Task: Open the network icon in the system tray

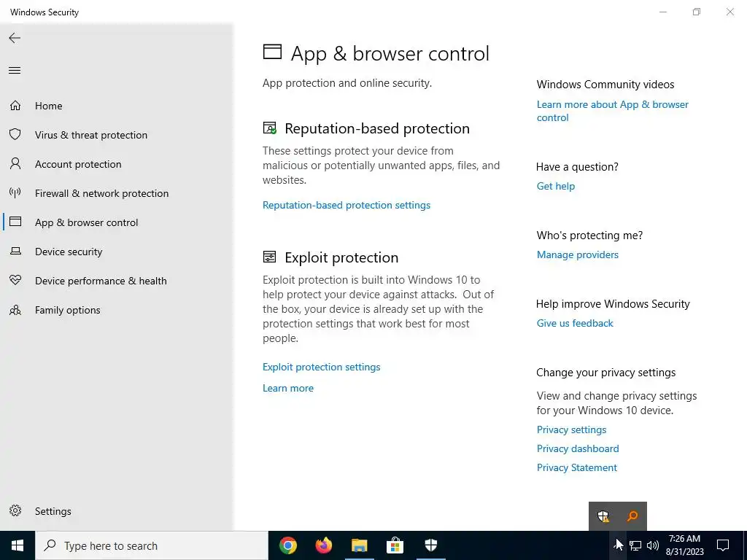Action: pos(635,545)
